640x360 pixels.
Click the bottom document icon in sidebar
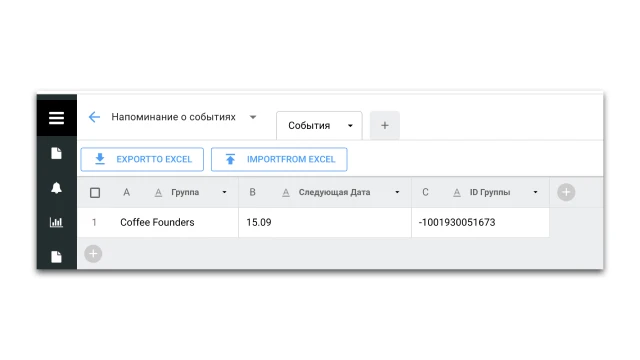pyautogui.click(x=56, y=257)
